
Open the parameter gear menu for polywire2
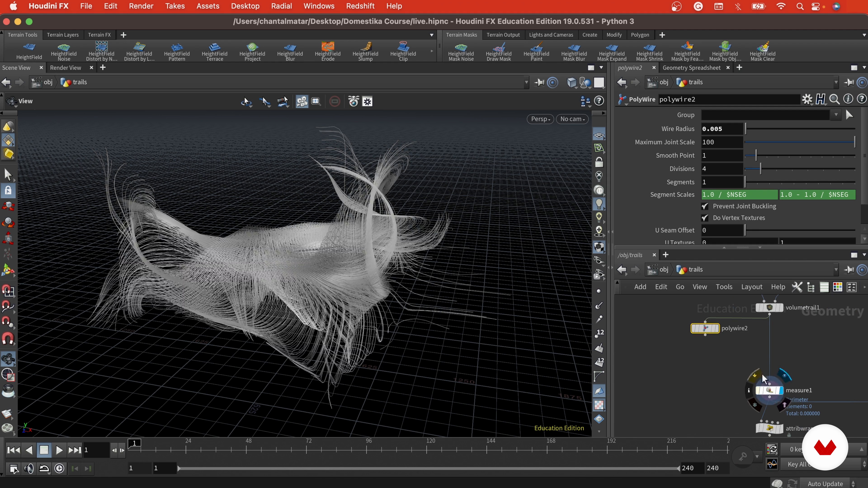coord(807,99)
